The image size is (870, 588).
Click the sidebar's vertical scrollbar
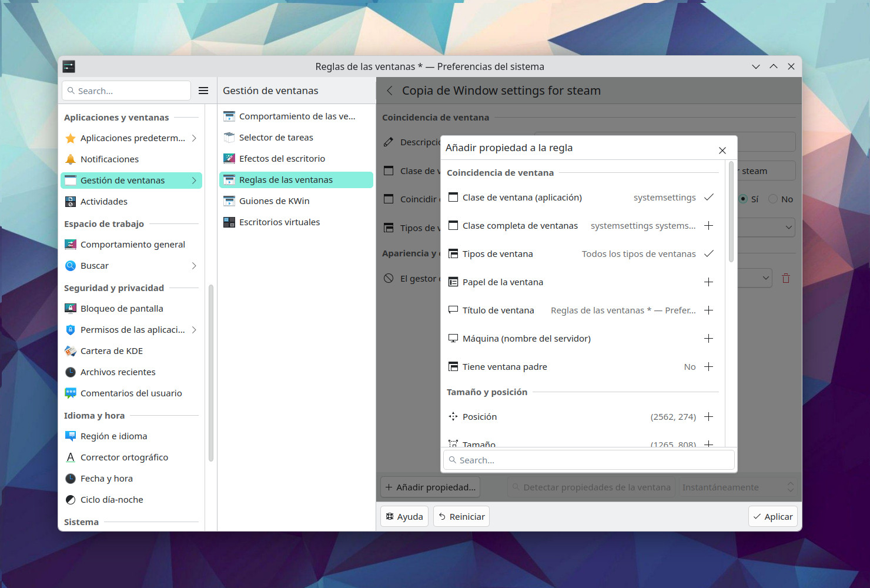(211, 373)
